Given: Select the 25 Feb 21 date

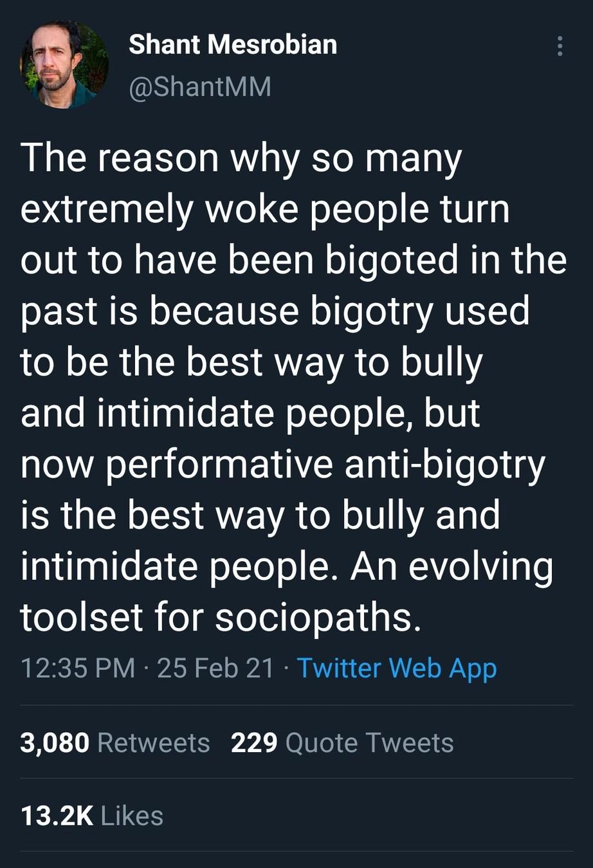Looking at the screenshot, I should click(215, 667).
